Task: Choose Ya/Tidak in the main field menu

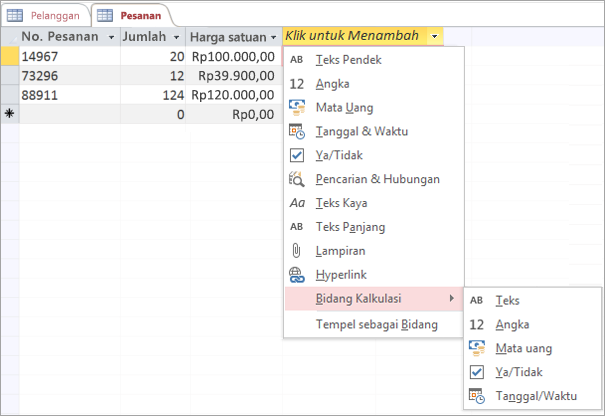Action: [x=373, y=155]
